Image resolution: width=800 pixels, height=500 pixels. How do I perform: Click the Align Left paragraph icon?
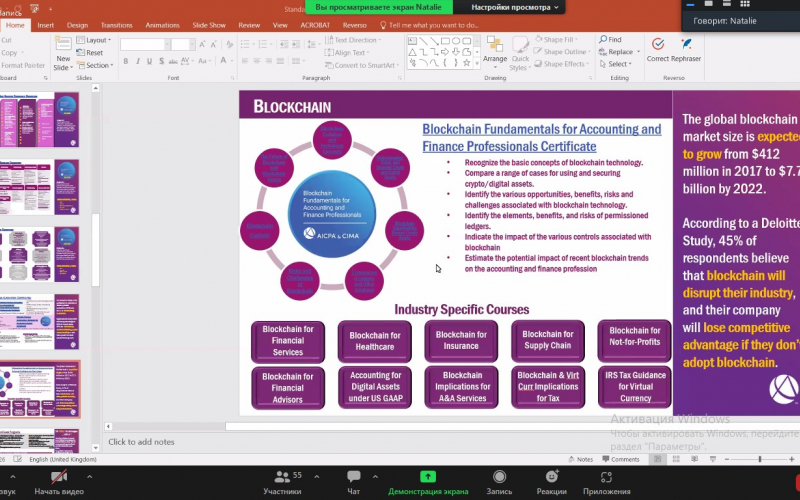245,61
